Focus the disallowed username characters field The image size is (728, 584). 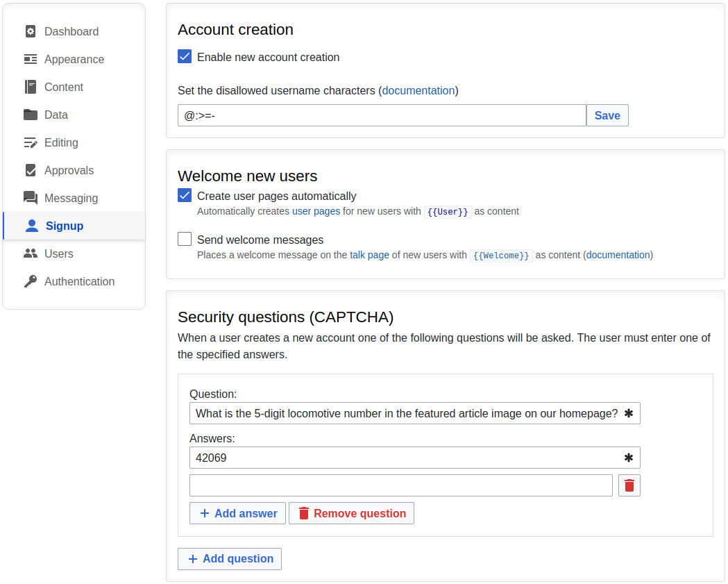point(382,115)
